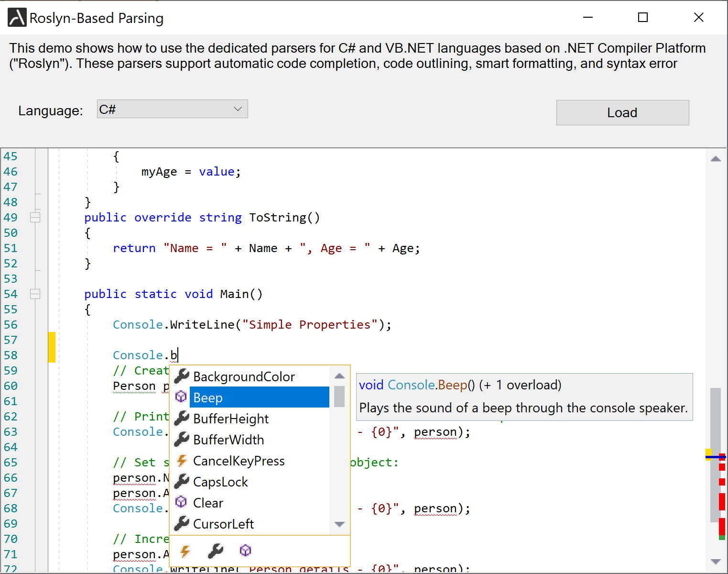Collapse the Main method outline
728x574 pixels.
(x=35, y=294)
